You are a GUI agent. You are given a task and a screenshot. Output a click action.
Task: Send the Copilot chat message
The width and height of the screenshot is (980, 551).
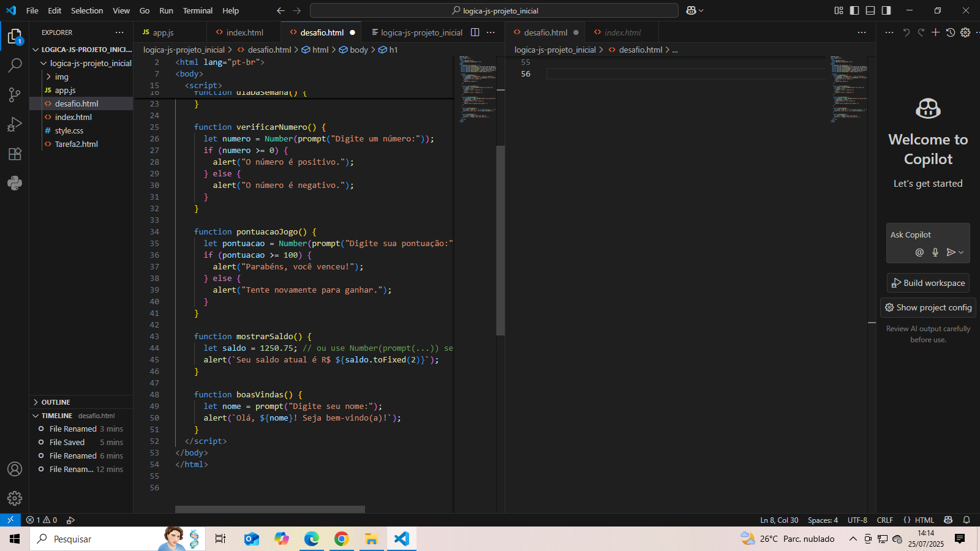(x=951, y=252)
